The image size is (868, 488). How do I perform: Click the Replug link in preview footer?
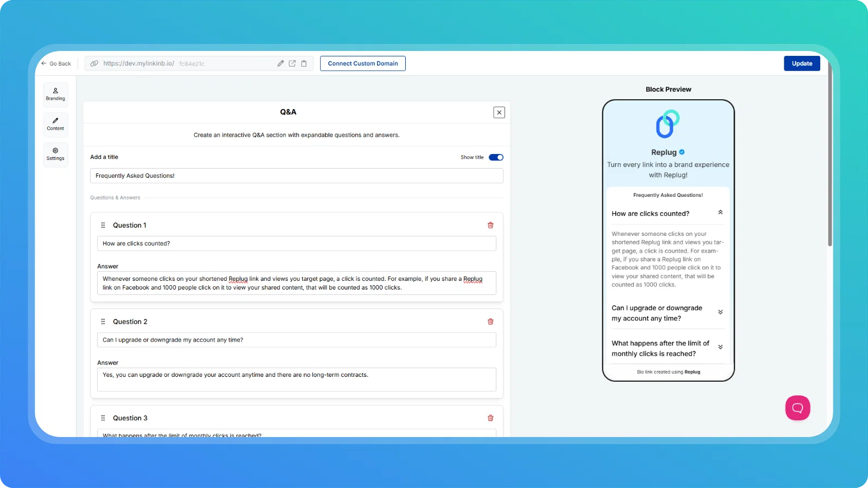(x=692, y=372)
